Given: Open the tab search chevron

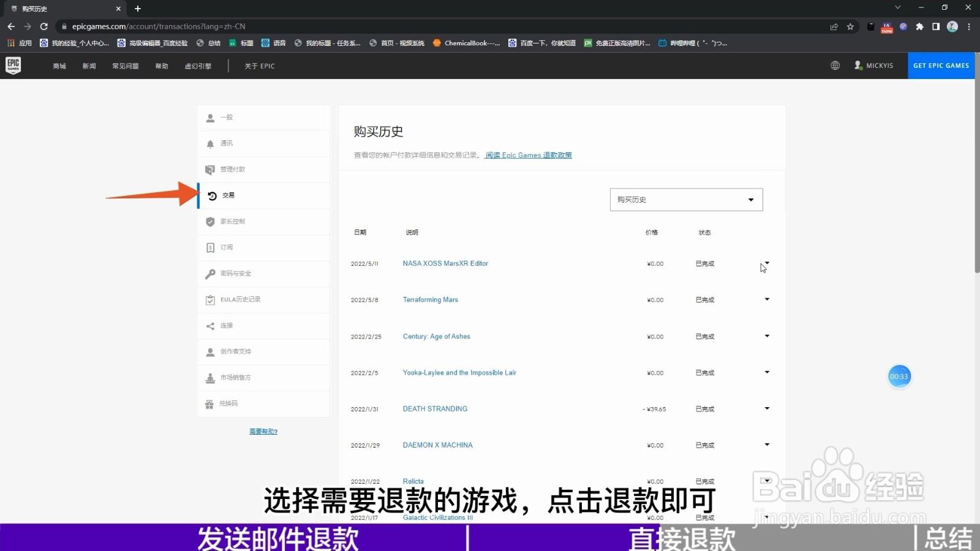Looking at the screenshot, I should (x=897, y=8).
